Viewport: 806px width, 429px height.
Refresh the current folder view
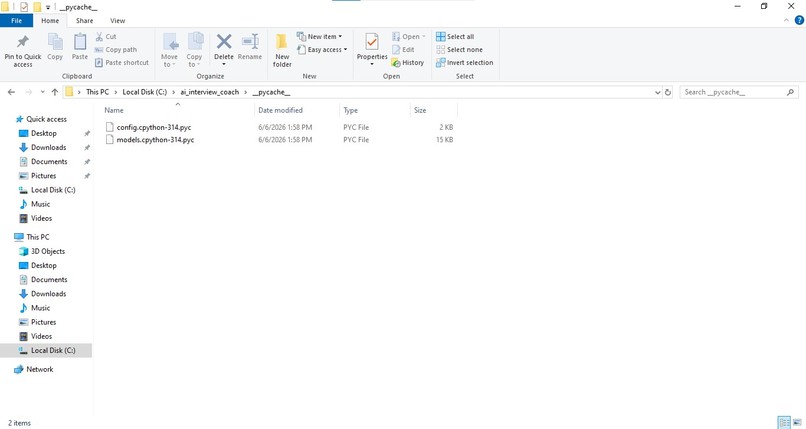[668, 92]
